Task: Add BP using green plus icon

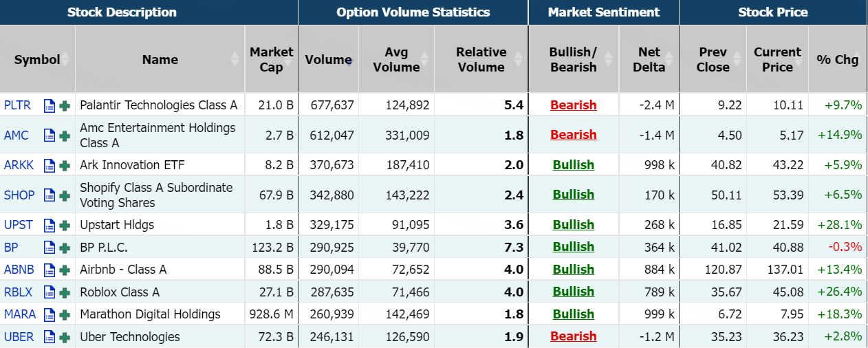Action: (65, 248)
